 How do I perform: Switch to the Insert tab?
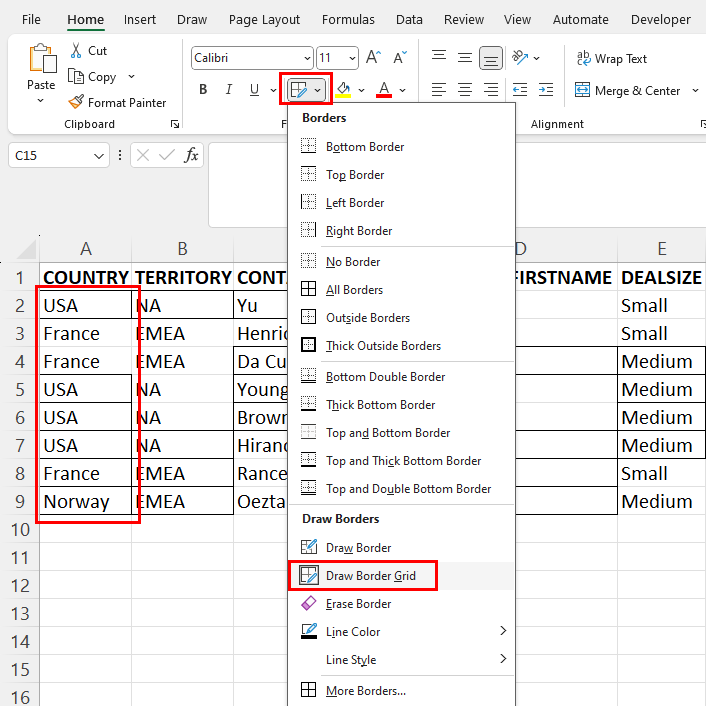140,20
